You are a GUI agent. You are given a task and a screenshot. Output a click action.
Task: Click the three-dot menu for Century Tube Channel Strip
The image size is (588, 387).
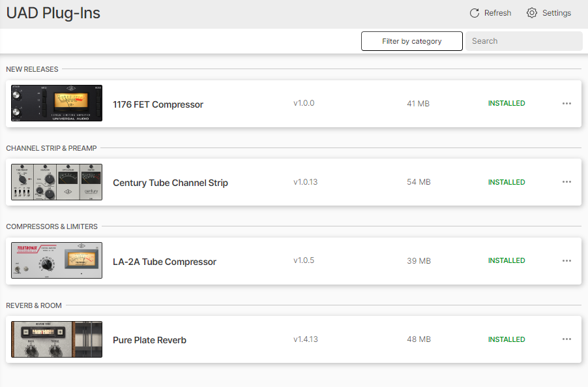(x=566, y=182)
